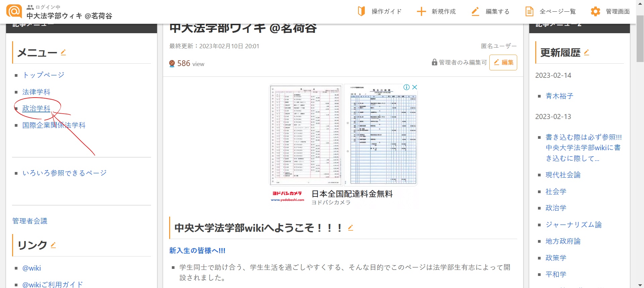644x288 pixels.
Task: Open 全ページ一覧 in the top menu
Action: coord(557,11)
